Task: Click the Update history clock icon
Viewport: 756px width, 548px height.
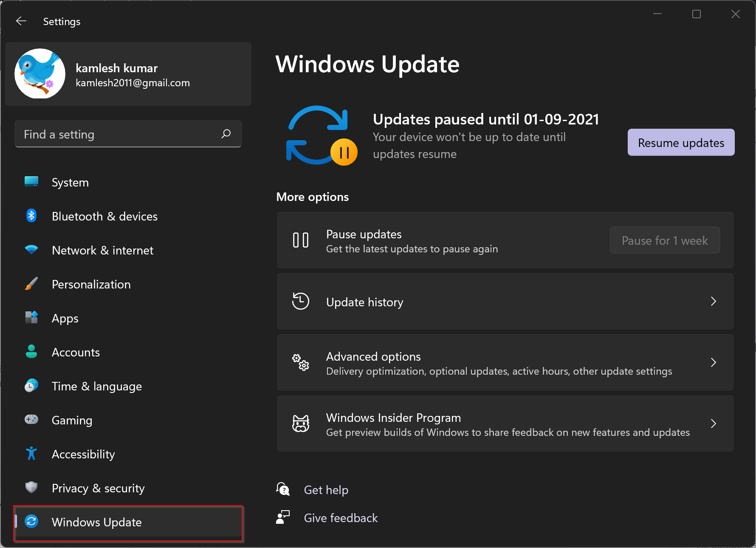Action: pos(301,301)
